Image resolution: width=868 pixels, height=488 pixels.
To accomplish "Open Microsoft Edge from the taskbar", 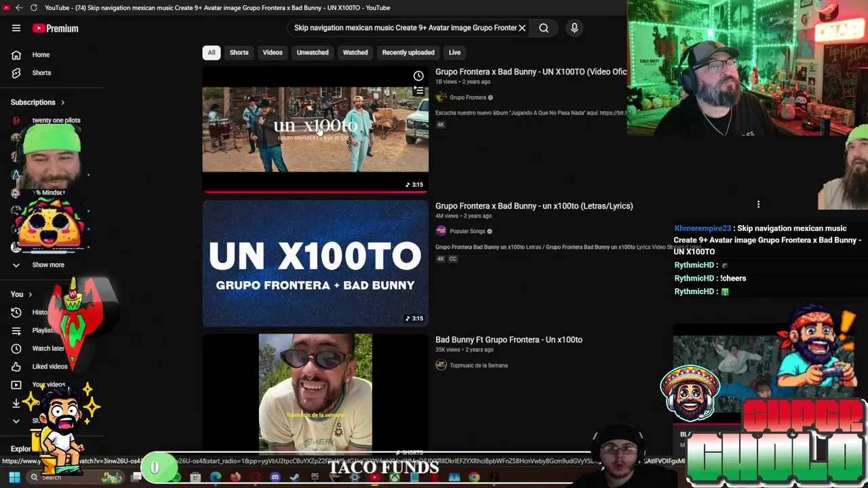I will point(216,477).
